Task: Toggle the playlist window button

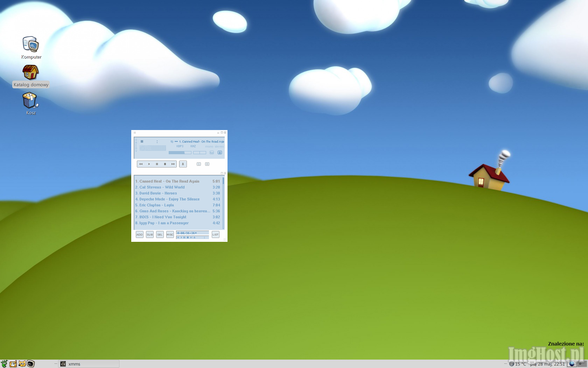Action: [220, 152]
